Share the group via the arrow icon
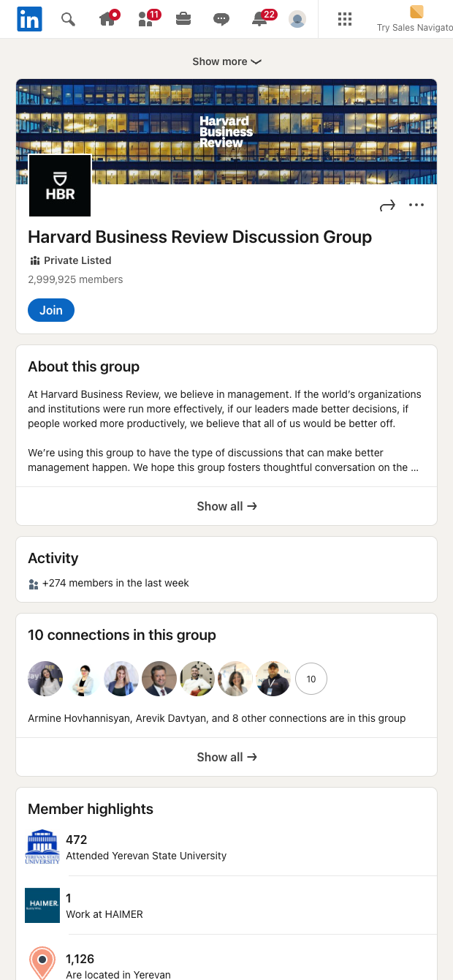Screen dimensions: 453x980 point(387,206)
